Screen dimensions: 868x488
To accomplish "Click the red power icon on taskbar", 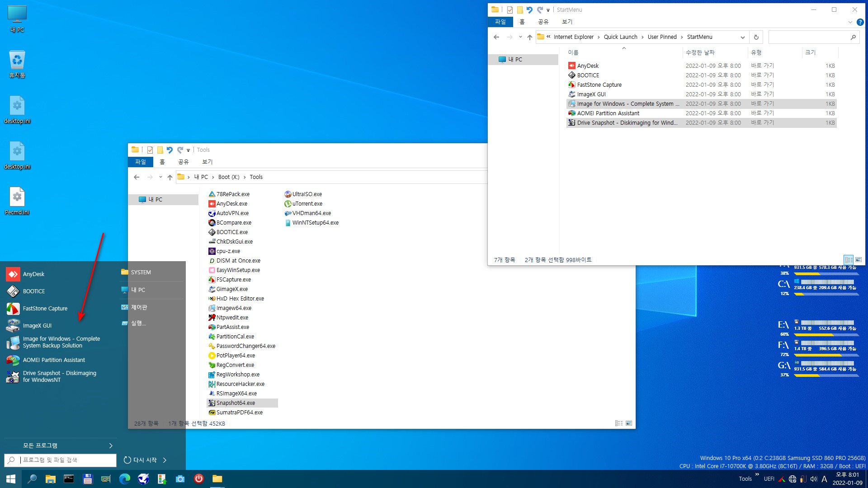I will tap(198, 479).
